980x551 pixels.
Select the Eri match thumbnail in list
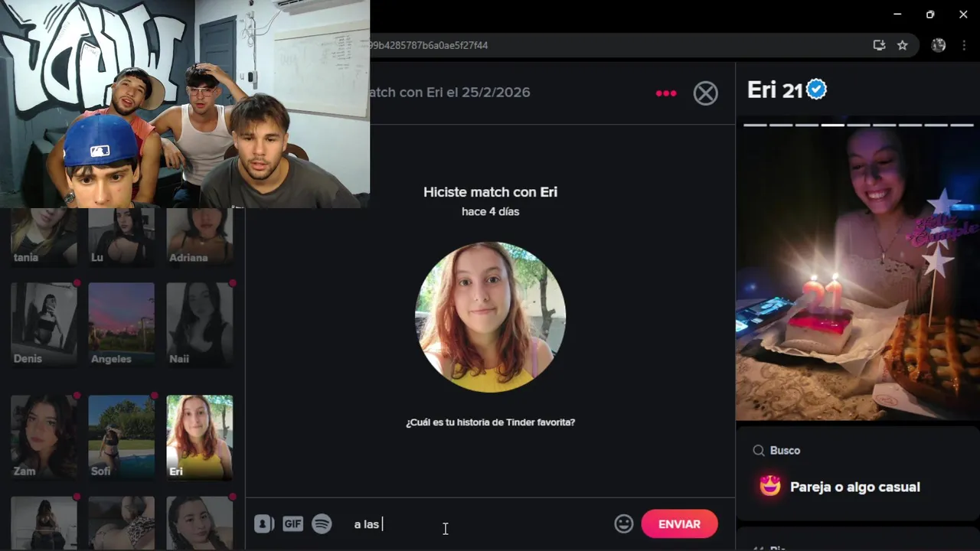point(199,437)
